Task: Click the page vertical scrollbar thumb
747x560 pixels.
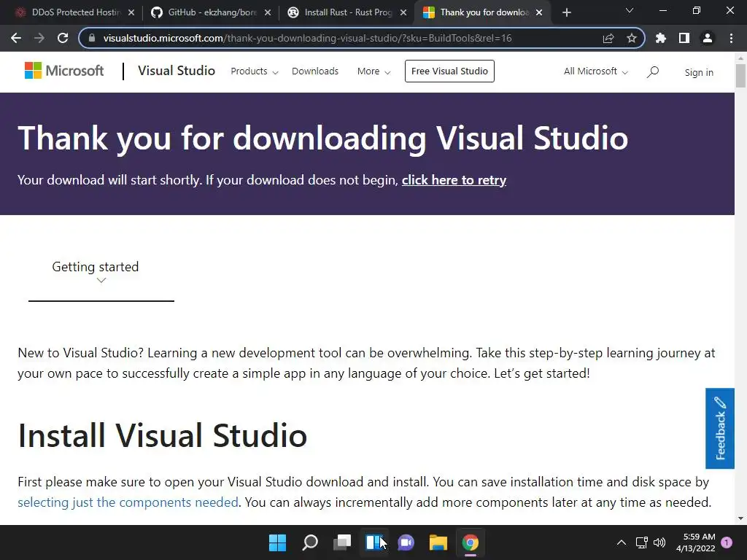Action: point(740,75)
